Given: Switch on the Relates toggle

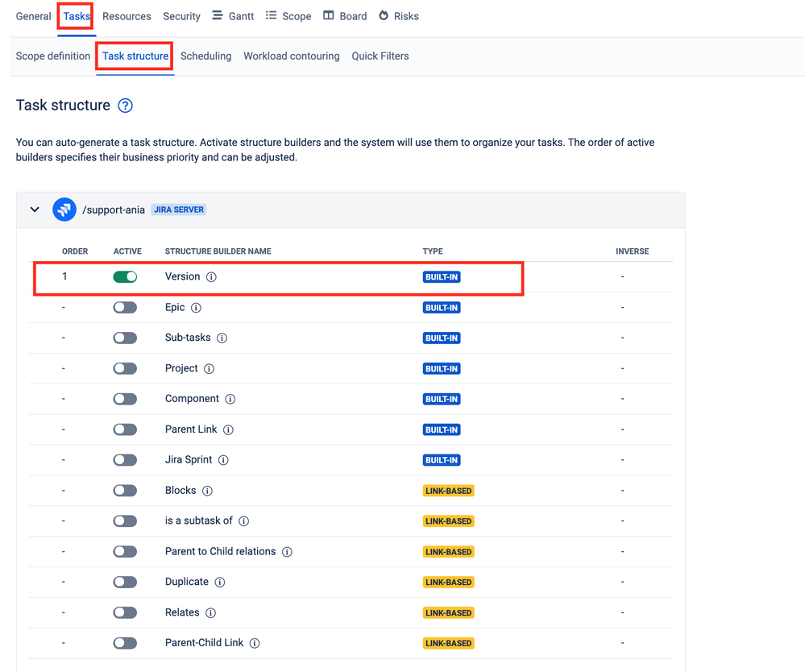Looking at the screenshot, I should point(125,612).
